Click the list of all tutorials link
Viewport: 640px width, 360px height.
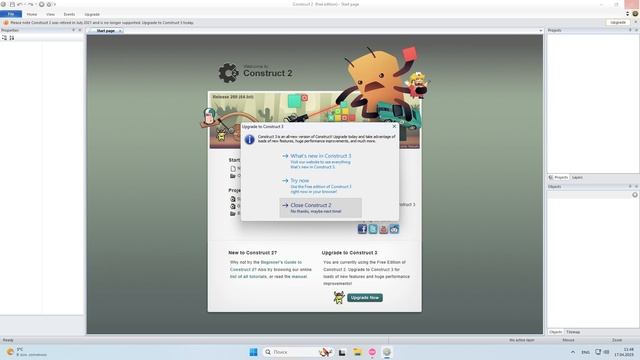[x=248, y=277]
